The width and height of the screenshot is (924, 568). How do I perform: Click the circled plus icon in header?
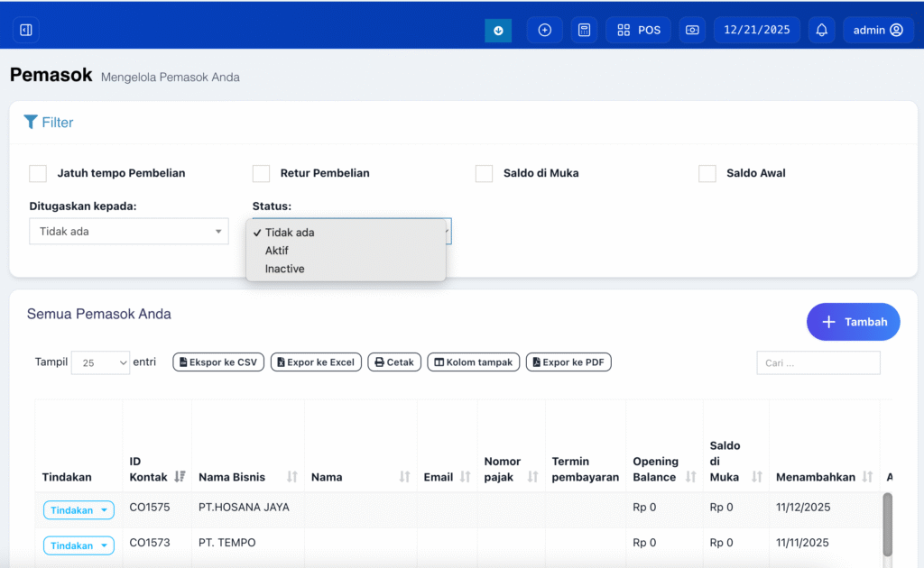544,30
